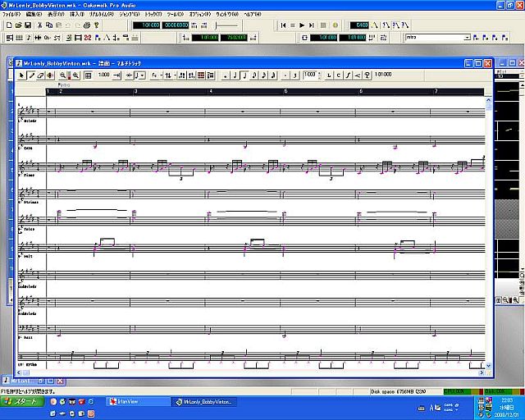The width and height of the screenshot is (525, 420).
Task: Click the tempo value field showing 64.00
Action: (x=359, y=25)
